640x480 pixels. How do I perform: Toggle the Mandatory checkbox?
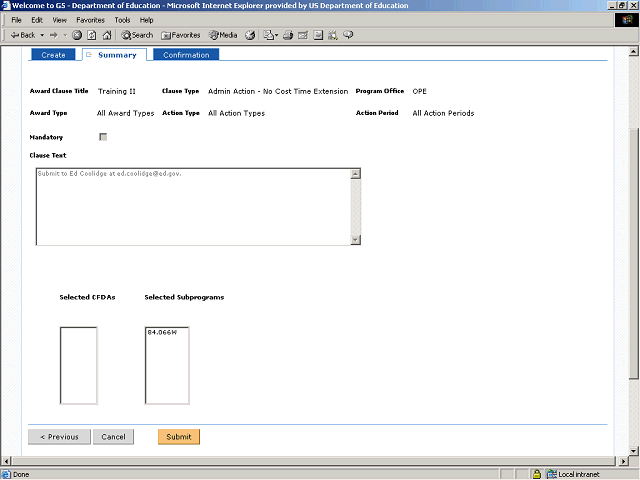pos(103,137)
